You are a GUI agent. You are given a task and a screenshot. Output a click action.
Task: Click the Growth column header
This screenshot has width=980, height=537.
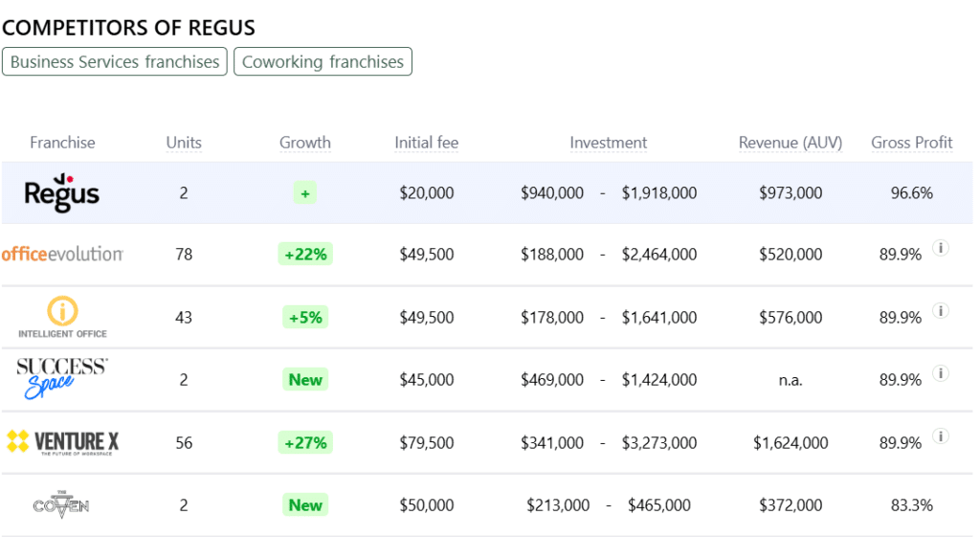click(305, 143)
